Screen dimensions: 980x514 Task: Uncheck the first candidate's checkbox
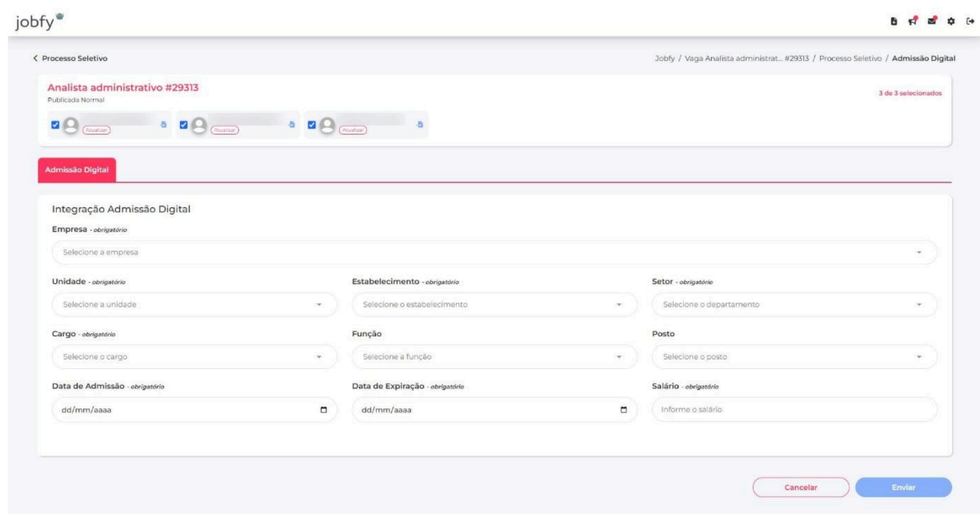click(55, 125)
